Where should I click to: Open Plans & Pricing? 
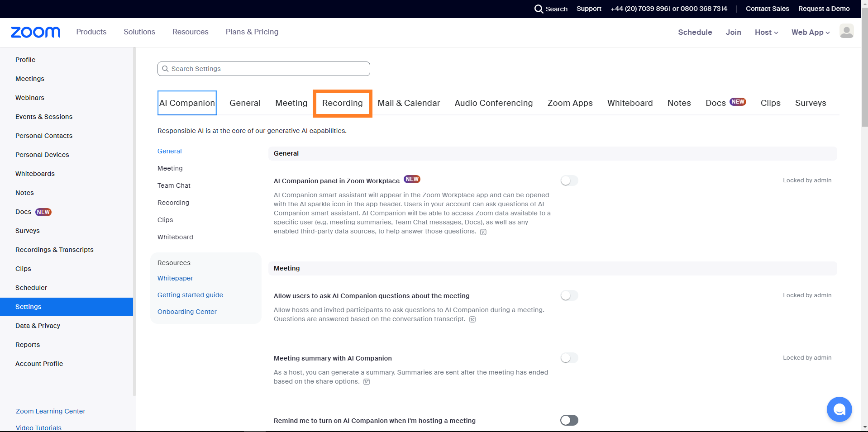point(252,32)
